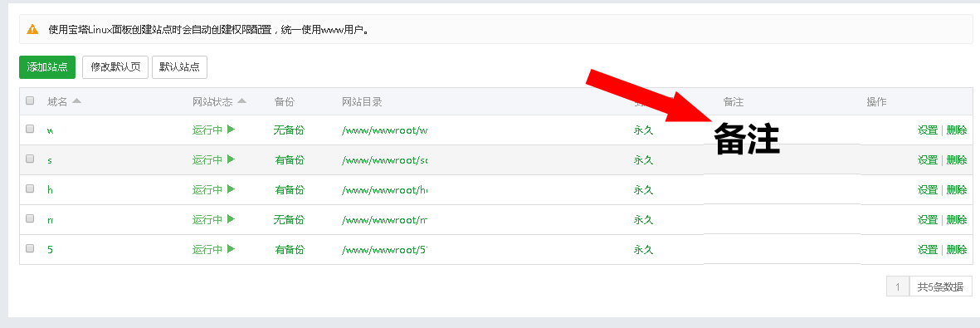Open the domain link starting with 'w'

50,131
